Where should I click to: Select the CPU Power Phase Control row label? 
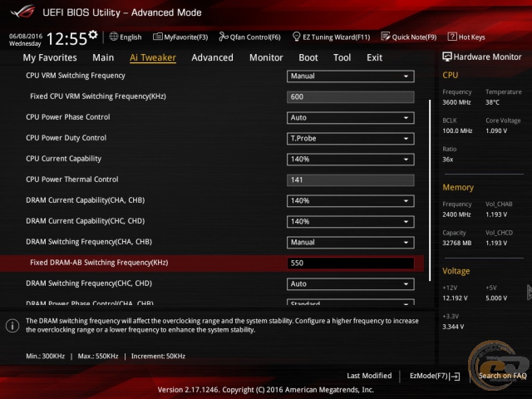[x=68, y=117]
